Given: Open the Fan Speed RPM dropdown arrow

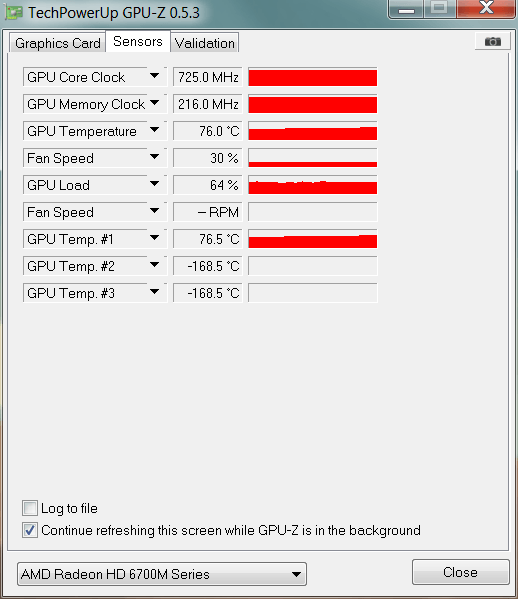Looking at the screenshot, I should (x=154, y=211).
